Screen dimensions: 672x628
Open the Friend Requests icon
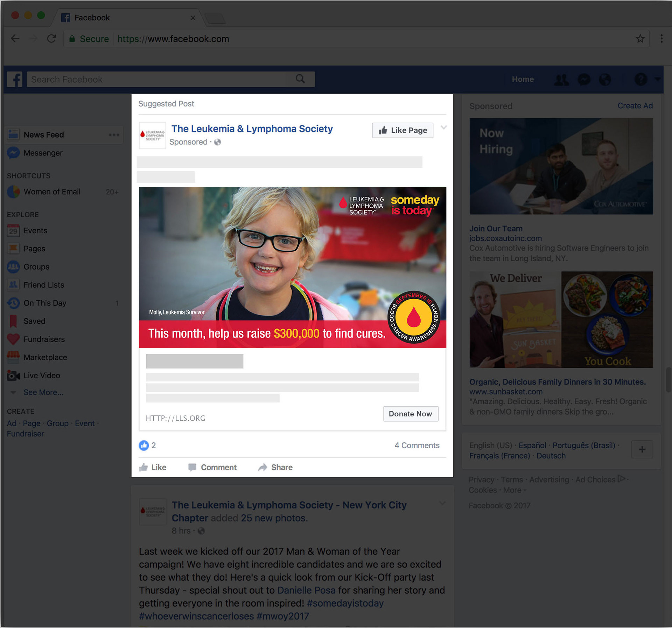click(561, 80)
